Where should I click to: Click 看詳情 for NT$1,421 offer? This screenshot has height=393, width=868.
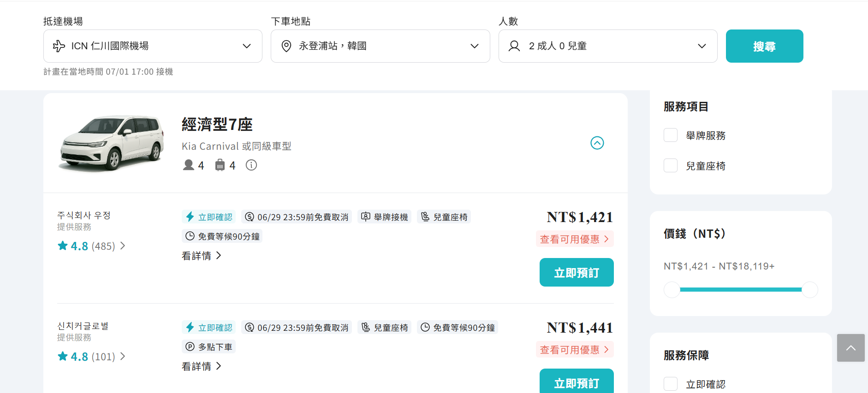tap(202, 256)
